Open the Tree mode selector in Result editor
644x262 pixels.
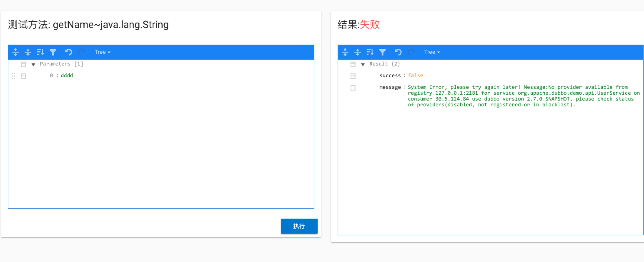(x=432, y=52)
